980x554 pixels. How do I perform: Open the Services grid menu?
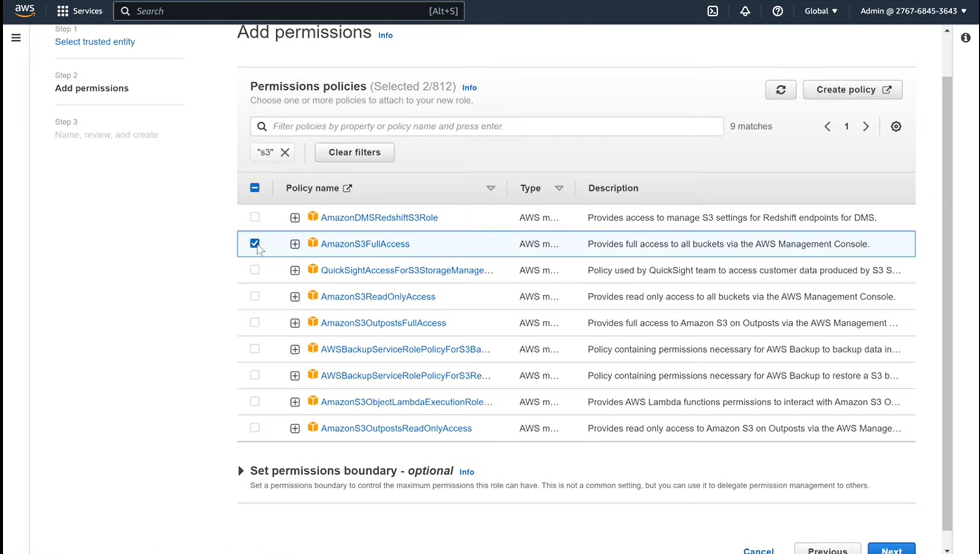pyautogui.click(x=80, y=11)
